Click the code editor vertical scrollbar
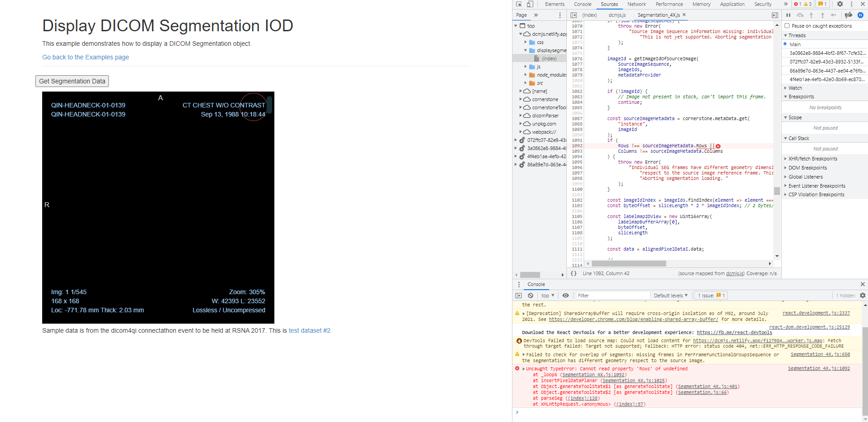Image resolution: width=868 pixels, height=422 pixels. (x=777, y=191)
